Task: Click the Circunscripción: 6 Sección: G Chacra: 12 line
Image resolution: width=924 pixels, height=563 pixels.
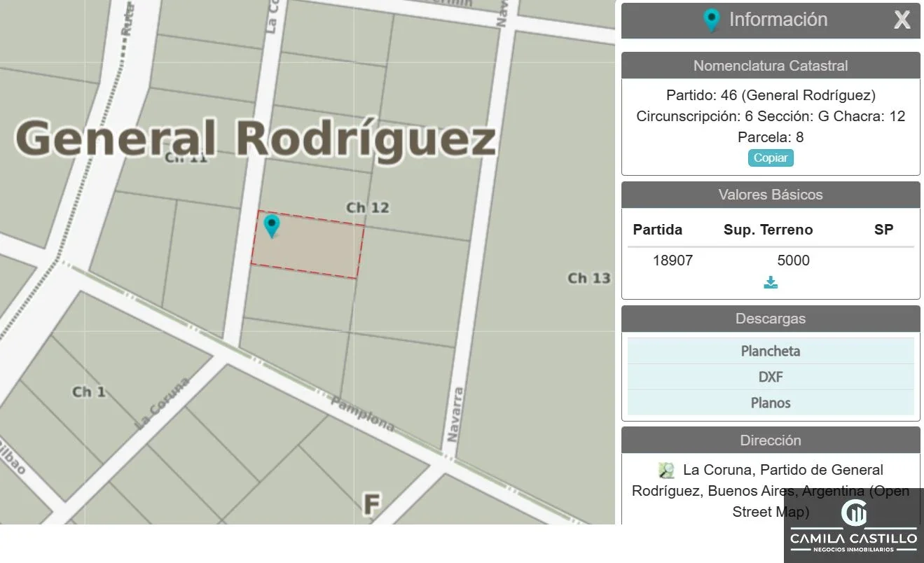Action: pyautogui.click(x=771, y=116)
